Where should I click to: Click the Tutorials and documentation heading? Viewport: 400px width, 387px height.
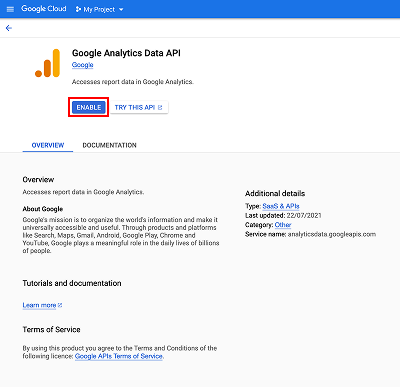(x=72, y=283)
